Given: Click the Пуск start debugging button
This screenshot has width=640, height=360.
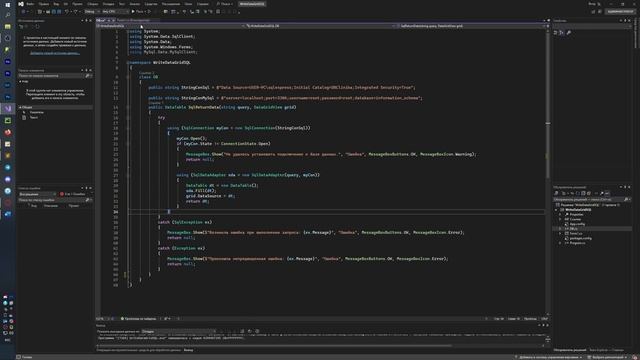Looking at the screenshot, I should pyautogui.click(x=138, y=11).
